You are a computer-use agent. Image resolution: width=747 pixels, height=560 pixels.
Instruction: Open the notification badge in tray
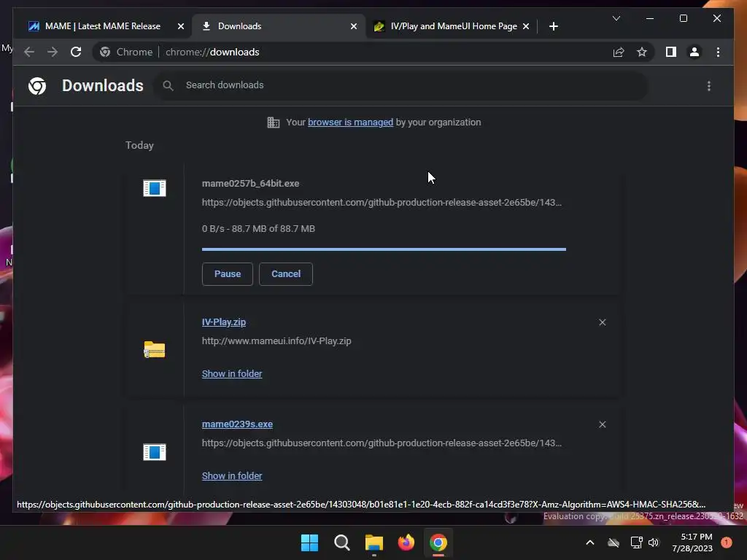pos(727,542)
